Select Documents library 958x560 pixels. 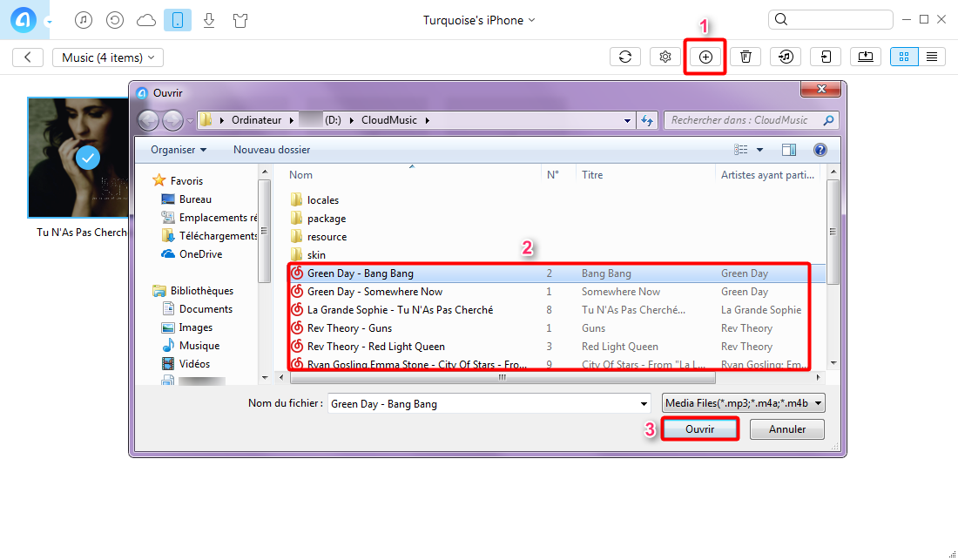tap(197, 309)
